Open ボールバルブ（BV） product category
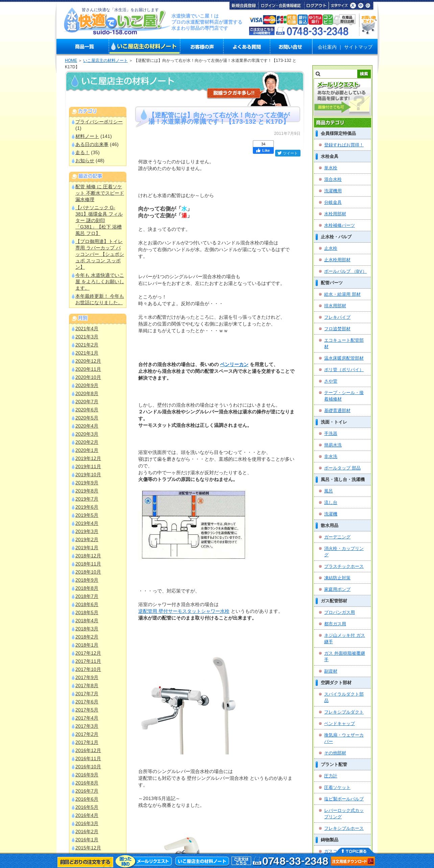Screen dimensions: 434x868 tap(345, 271)
